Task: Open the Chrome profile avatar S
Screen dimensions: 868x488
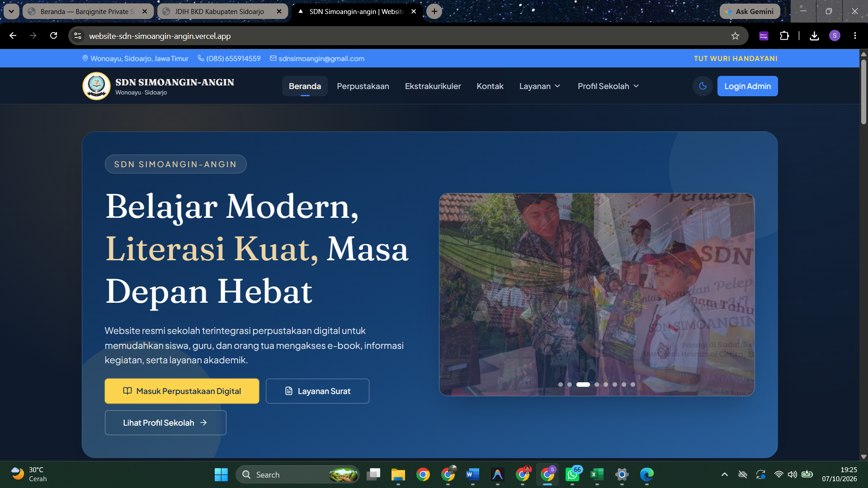Action: [x=835, y=36]
